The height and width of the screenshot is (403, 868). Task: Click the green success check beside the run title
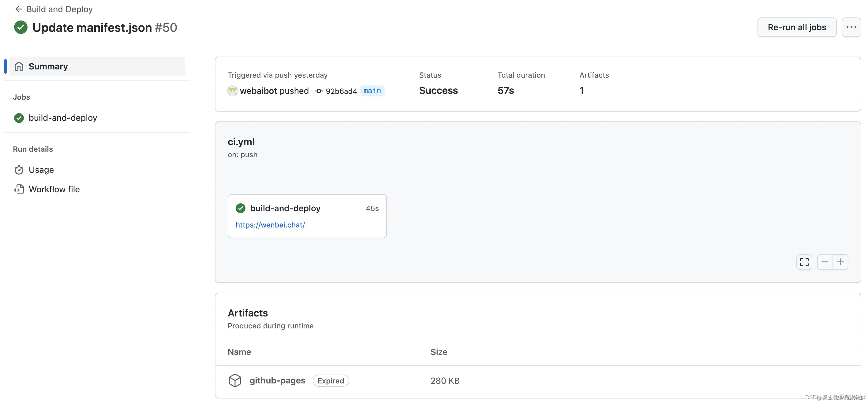pyautogui.click(x=21, y=27)
